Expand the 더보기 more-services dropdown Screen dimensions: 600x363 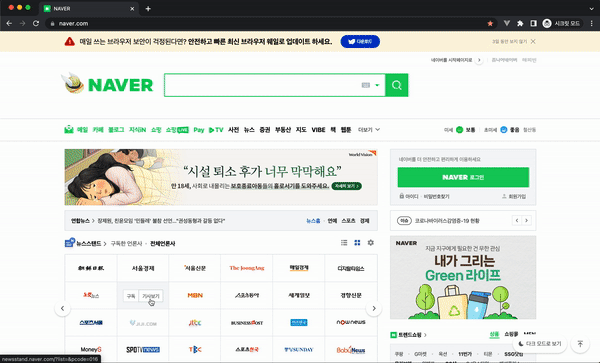point(368,130)
